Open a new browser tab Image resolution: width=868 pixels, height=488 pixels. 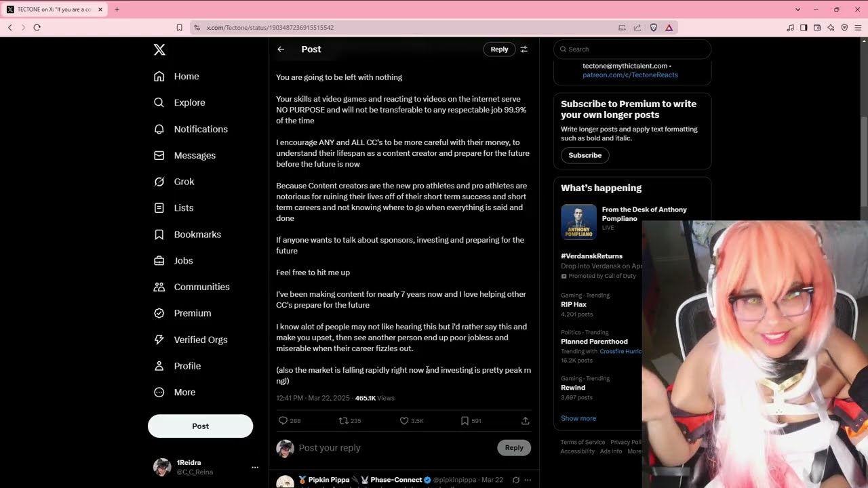coord(117,9)
